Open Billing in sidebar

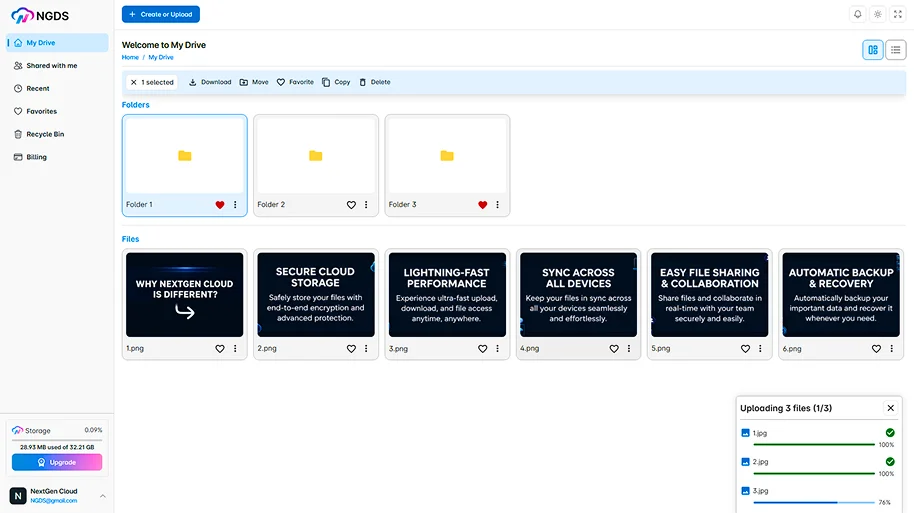click(x=57, y=157)
